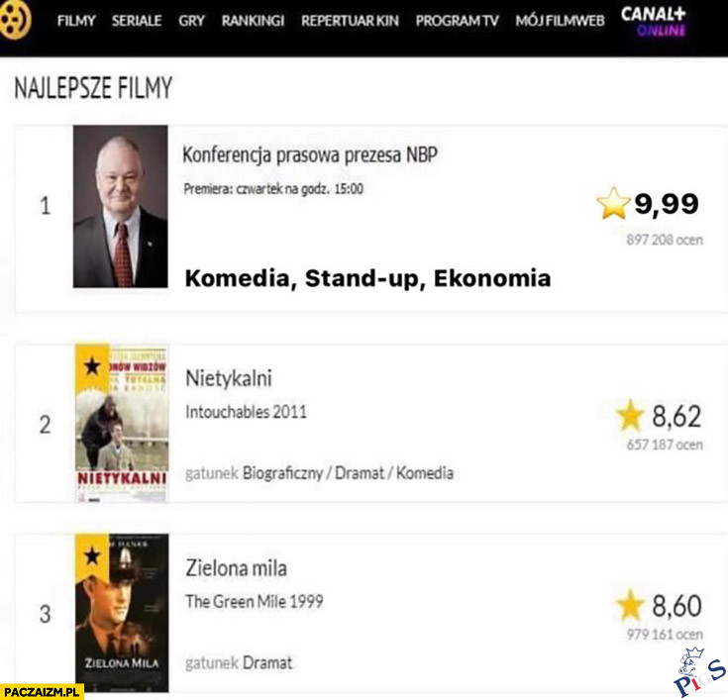Image resolution: width=728 pixels, height=700 pixels.
Task: Open the Rankingi menu
Action: tap(252, 21)
